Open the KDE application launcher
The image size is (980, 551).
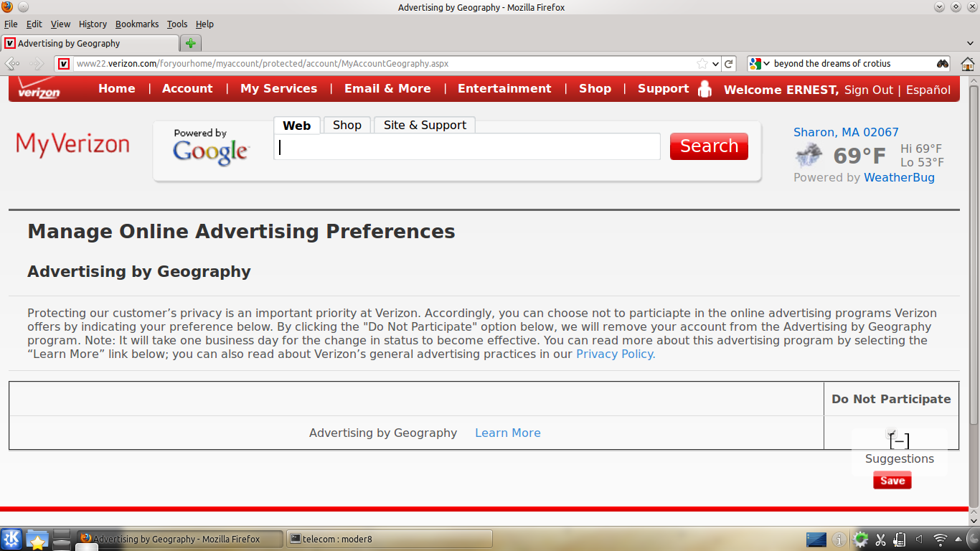(11, 539)
